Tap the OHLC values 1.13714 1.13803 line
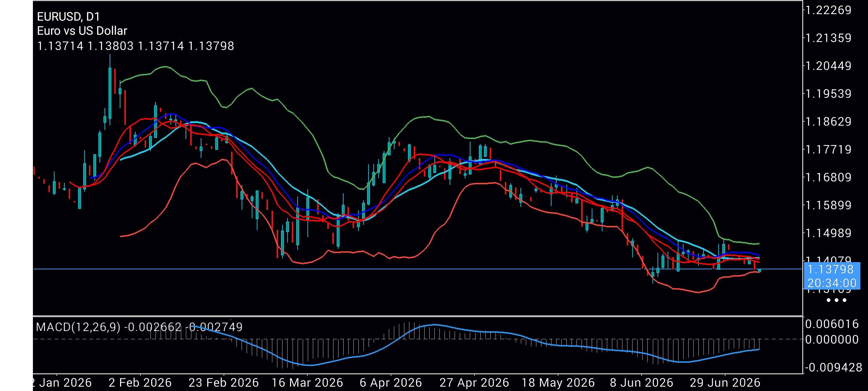The image size is (868, 391). click(x=136, y=46)
